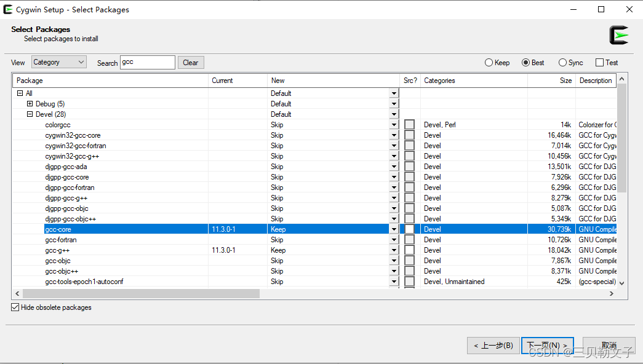This screenshot has height=364, width=643.
Task: Open the New dropdown for gcc-g++
Action: [394, 250]
